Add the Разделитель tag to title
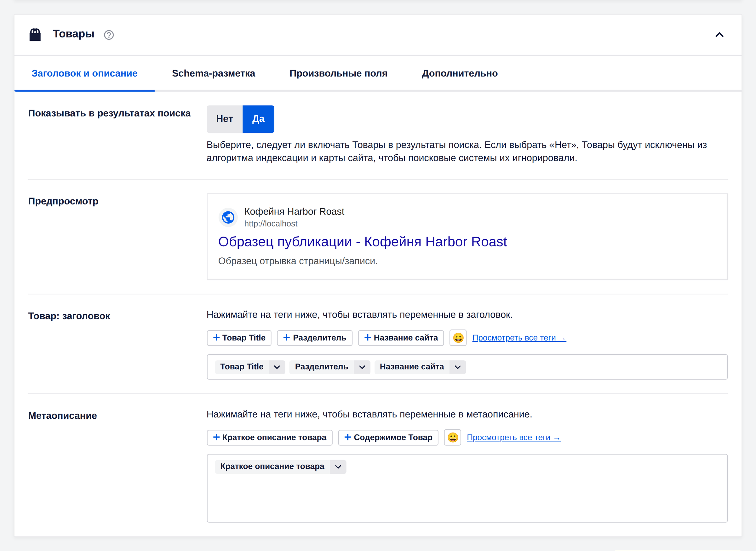This screenshot has height=551, width=756. click(x=314, y=338)
